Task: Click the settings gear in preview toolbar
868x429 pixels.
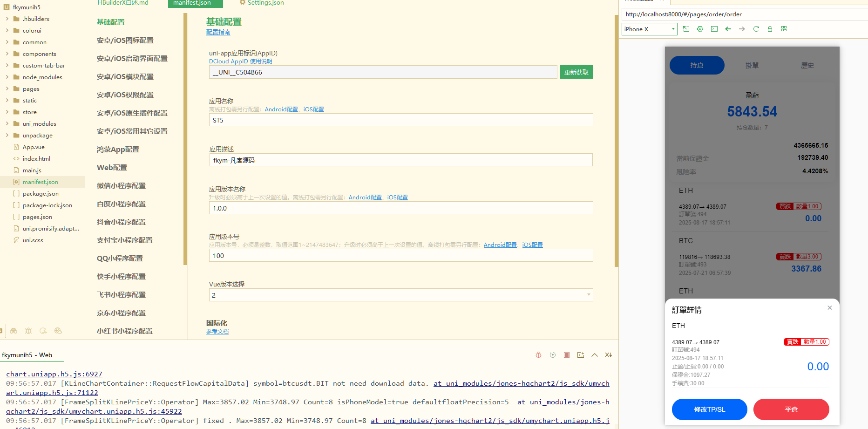Action: point(700,29)
